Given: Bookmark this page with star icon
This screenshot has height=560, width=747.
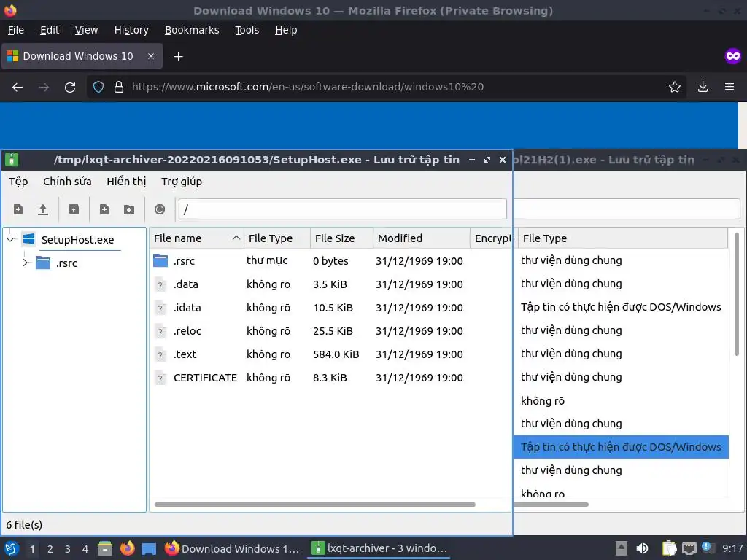Looking at the screenshot, I should (x=674, y=87).
